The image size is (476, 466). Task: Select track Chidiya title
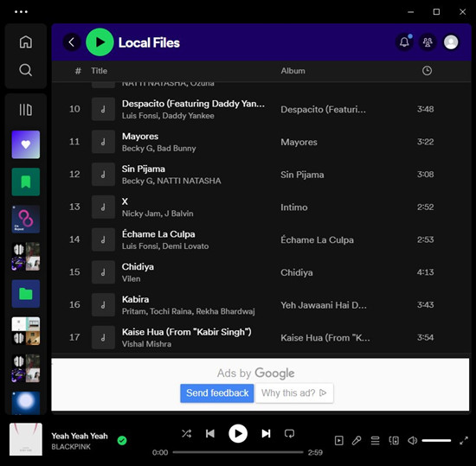coord(138,267)
